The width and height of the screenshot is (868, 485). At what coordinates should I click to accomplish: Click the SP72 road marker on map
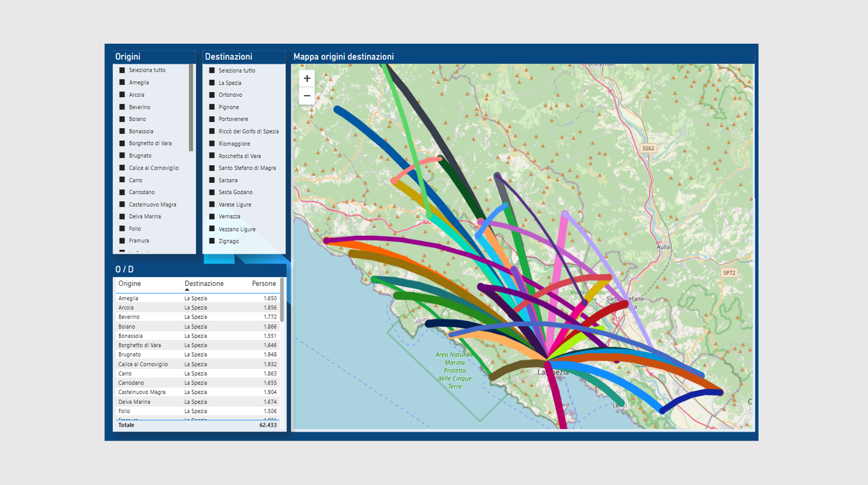pos(729,273)
